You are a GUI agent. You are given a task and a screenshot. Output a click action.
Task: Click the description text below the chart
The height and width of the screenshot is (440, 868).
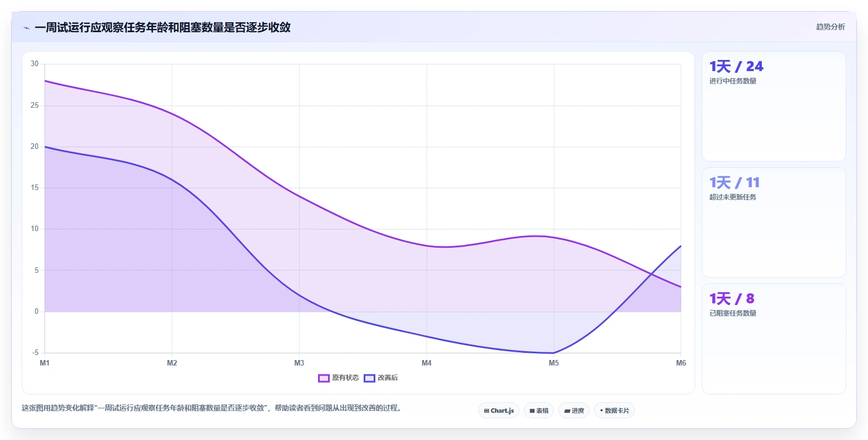(211, 408)
